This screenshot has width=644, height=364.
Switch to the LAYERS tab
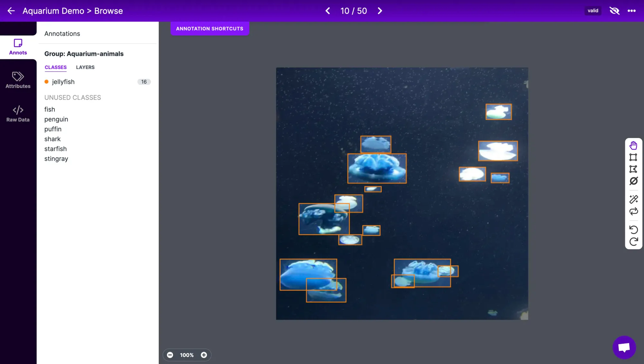click(x=85, y=67)
